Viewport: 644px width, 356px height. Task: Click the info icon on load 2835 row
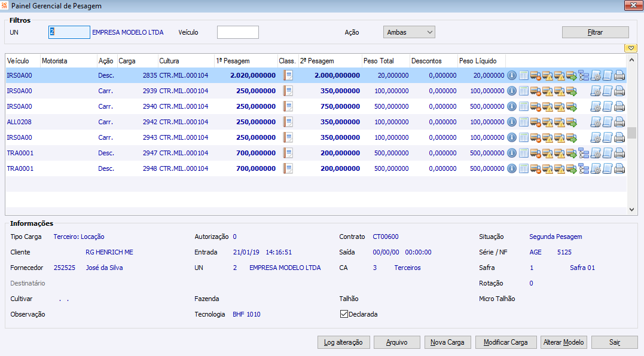512,75
